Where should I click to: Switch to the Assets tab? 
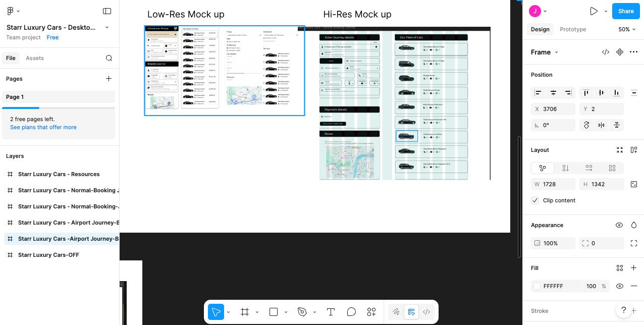click(x=35, y=58)
